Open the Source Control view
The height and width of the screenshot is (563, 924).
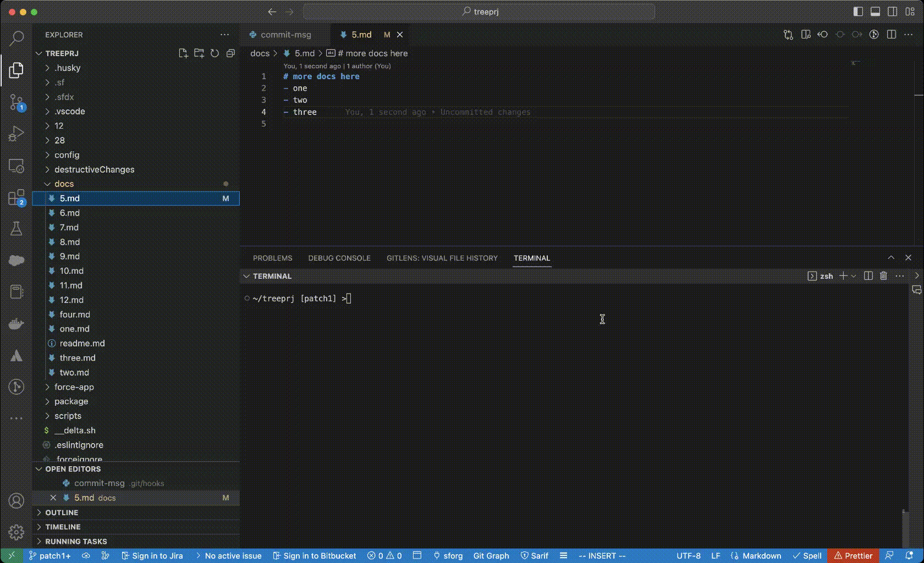coord(16,102)
